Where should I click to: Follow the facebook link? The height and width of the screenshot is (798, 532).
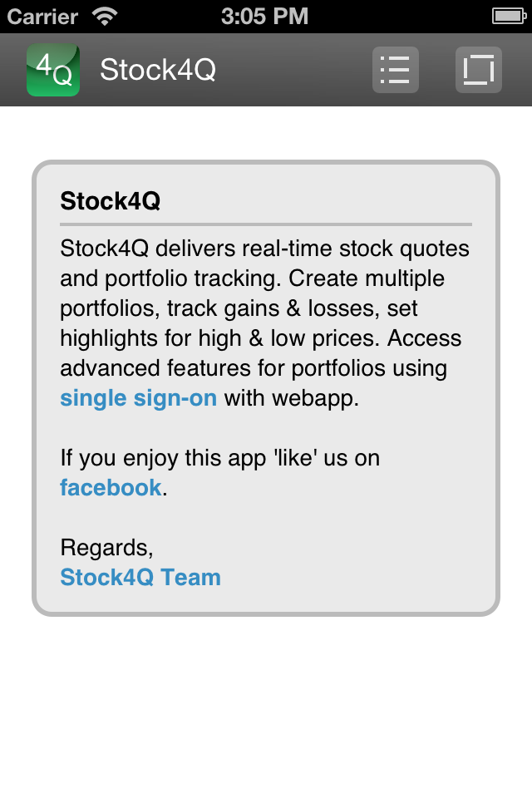click(111, 488)
